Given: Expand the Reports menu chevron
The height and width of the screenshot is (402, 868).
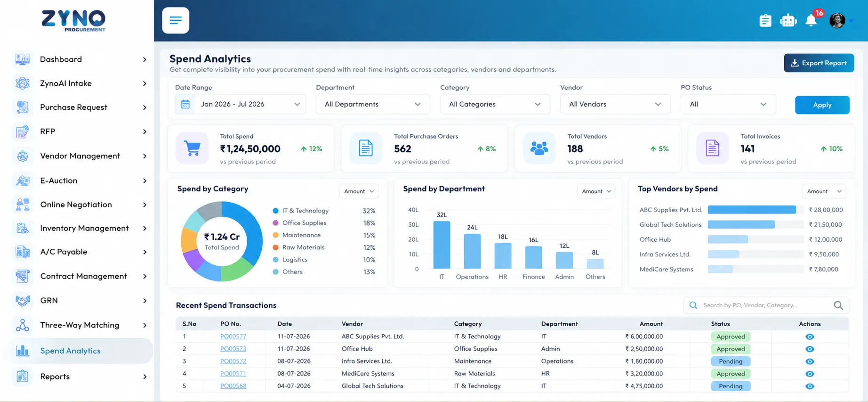Looking at the screenshot, I should 145,377.
